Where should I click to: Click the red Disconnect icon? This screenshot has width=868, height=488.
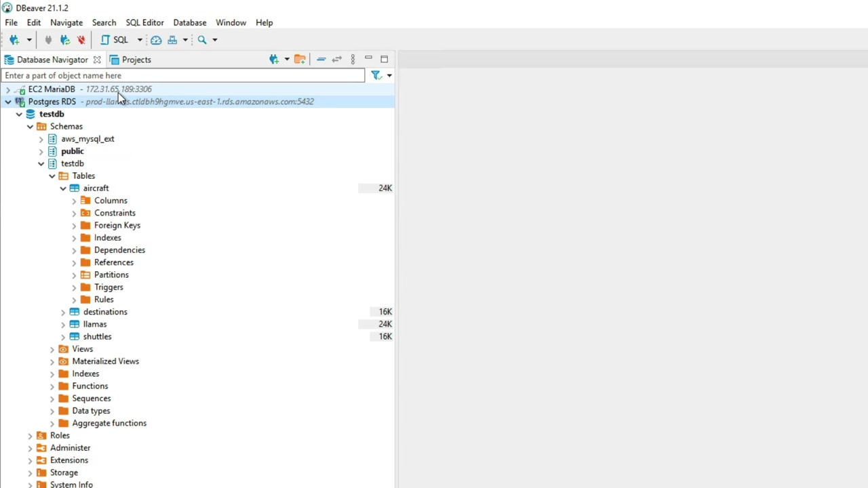[x=81, y=40]
